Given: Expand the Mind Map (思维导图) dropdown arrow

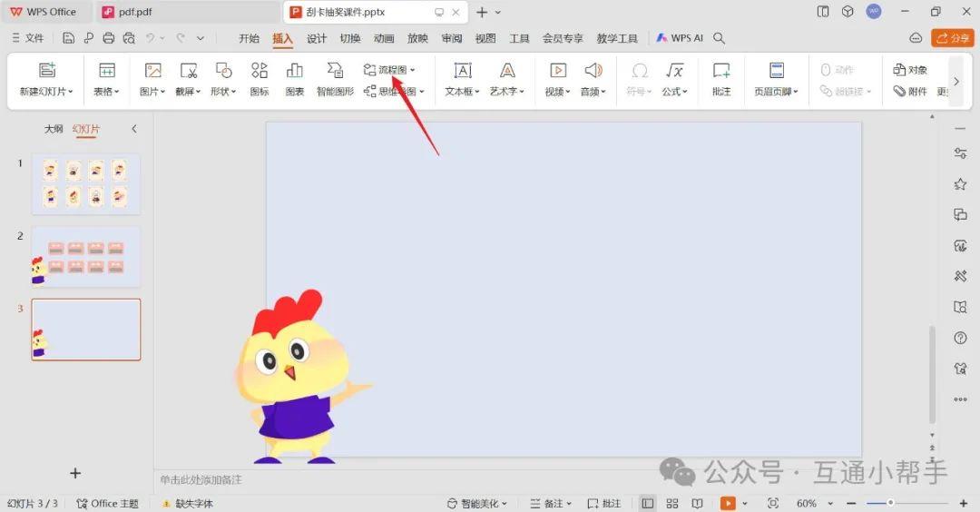Looking at the screenshot, I should click(x=422, y=92).
